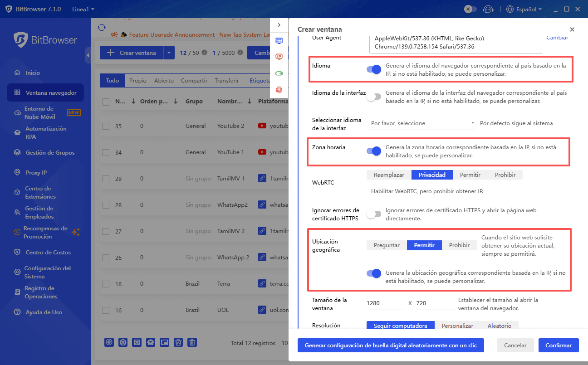Viewport: 588px width, 365px height.
Task: Click the window width field showing 1280
Action: click(385, 303)
